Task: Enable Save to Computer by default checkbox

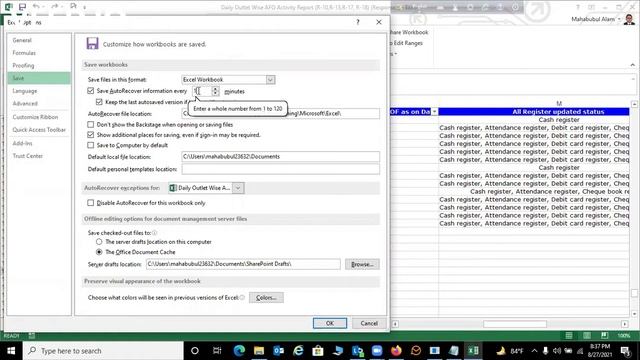Action: [91, 145]
